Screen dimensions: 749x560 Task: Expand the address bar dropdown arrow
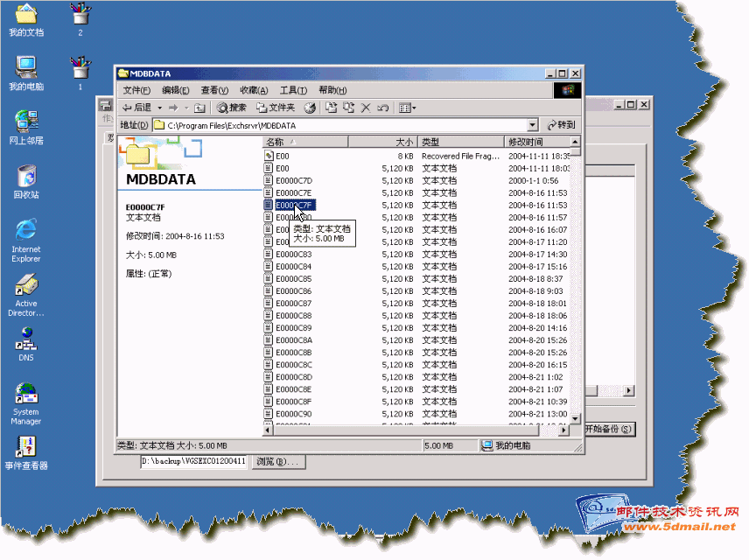coord(533,125)
